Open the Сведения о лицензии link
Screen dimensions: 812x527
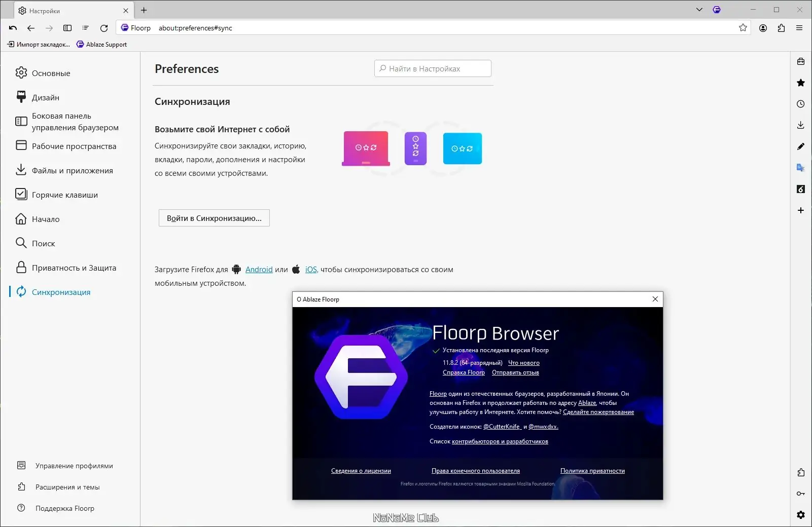(361, 471)
